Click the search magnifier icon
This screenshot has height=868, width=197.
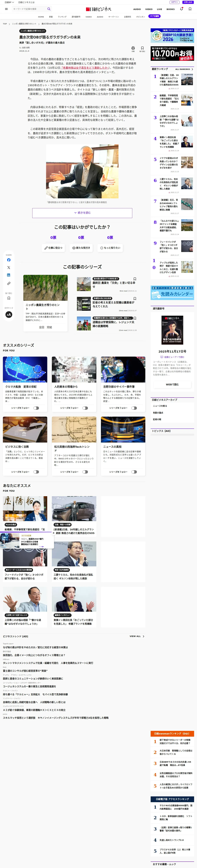coord(49,9)
